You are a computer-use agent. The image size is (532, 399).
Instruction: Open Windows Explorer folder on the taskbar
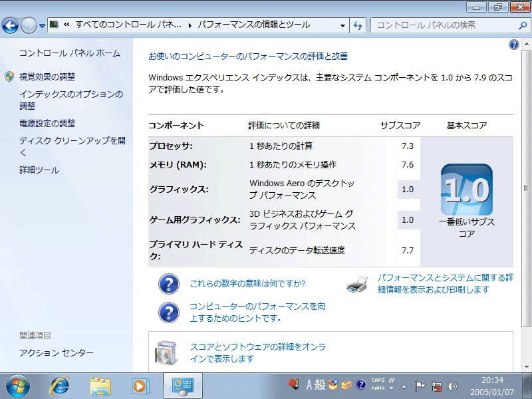tap(100, 386)
